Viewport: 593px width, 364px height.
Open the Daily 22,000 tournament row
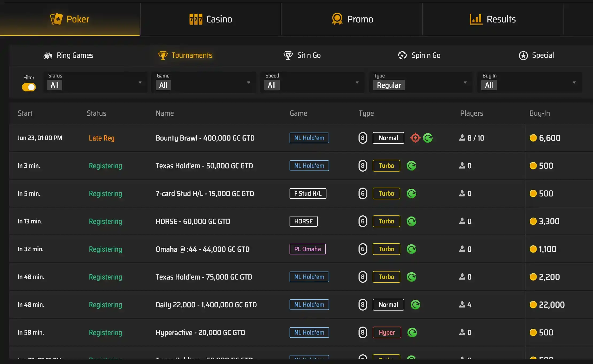[206, 305]
